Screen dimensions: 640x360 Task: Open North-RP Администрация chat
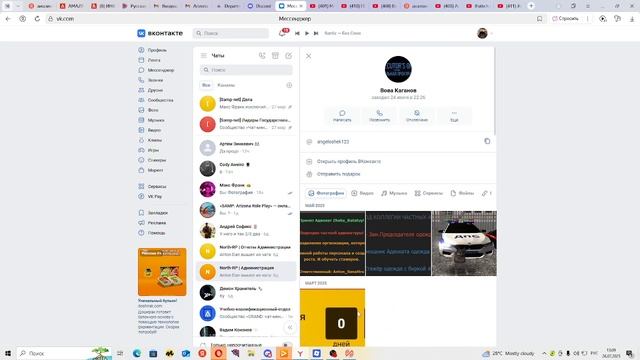tap(246, 271)
